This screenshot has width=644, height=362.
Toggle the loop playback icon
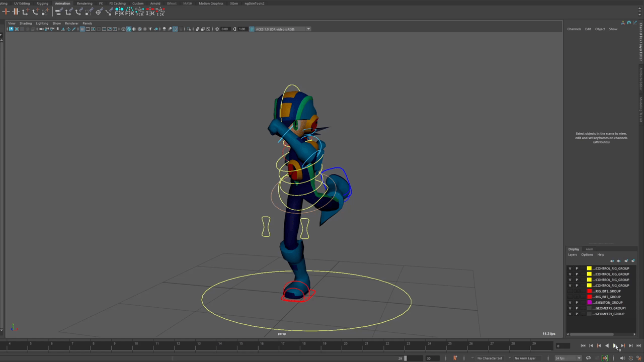click(588, 358)
